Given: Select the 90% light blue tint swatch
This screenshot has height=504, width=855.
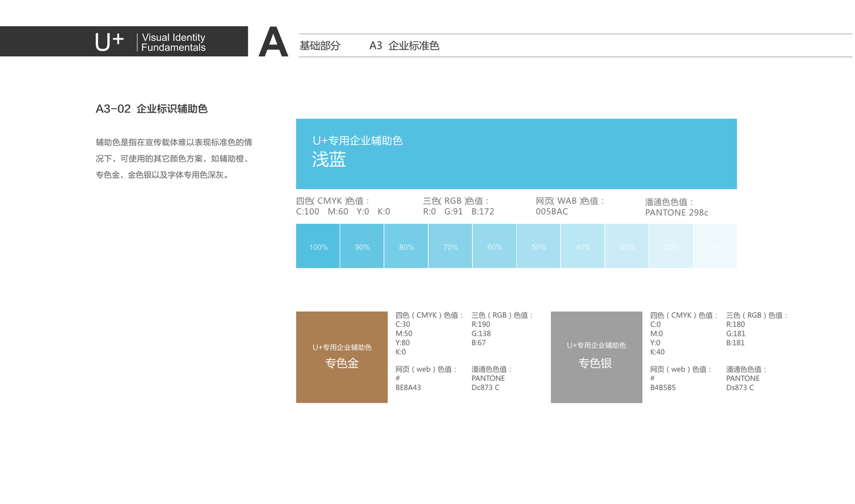Looking at the screenshot, I should (x=362, y=246).
